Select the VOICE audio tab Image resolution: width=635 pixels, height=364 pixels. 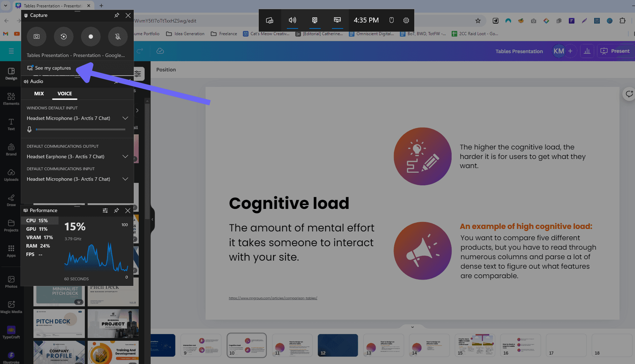point(65,94)
